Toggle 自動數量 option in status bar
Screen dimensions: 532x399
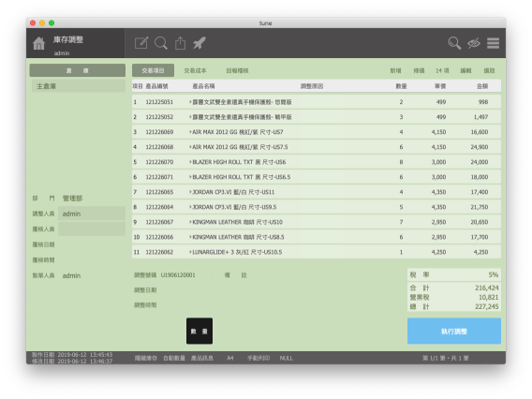[x=174, y=358]
